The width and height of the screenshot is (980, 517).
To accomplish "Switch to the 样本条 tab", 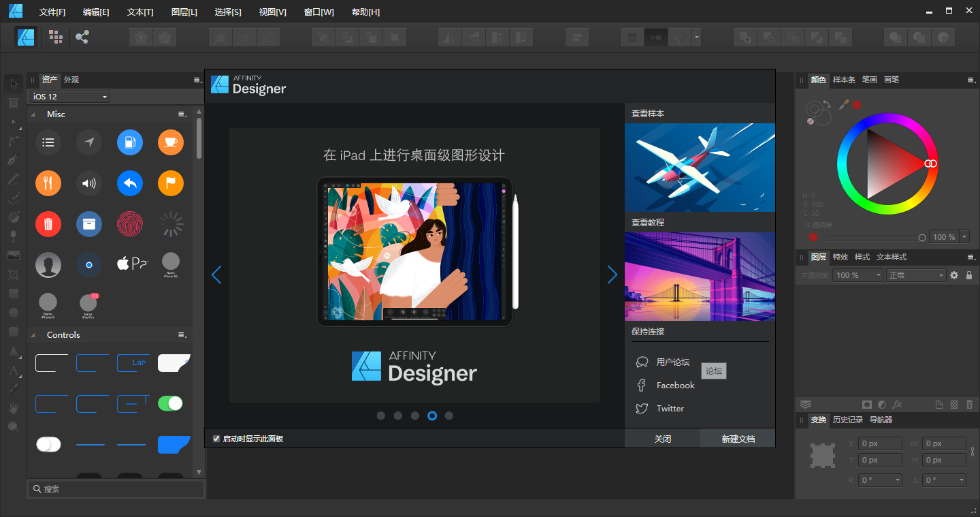I will point(844,80).
